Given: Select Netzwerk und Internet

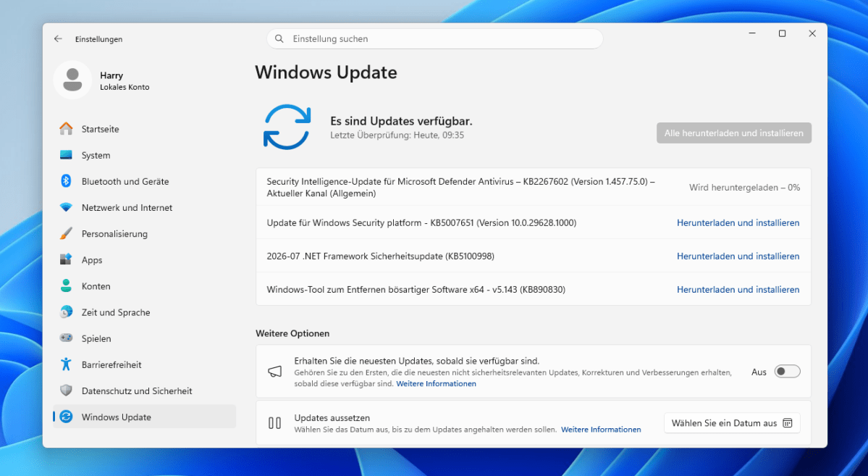Looking at the screenshot, I should [x=145, y=207].
